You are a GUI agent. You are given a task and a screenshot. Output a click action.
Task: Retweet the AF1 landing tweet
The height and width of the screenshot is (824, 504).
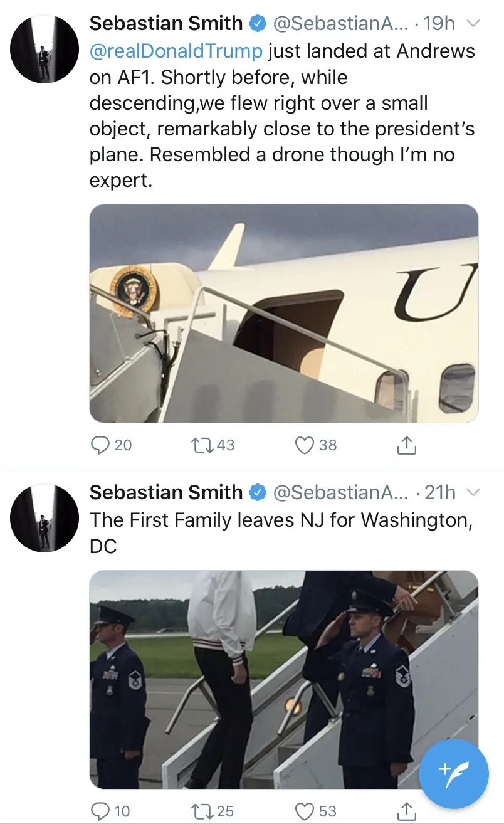(x=203, y=445)
